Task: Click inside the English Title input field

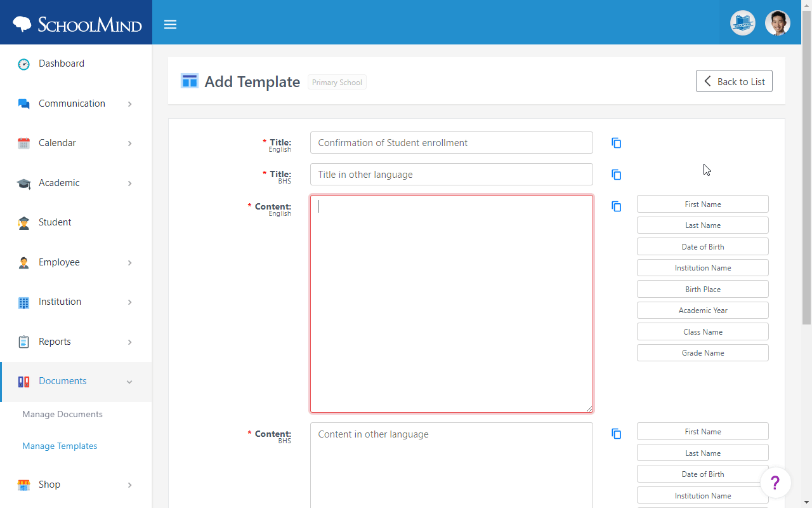Action: coord(450,142)
